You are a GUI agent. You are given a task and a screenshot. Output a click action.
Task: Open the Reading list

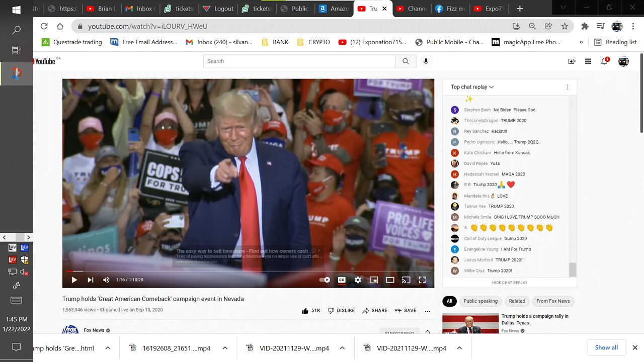click(x=615, y=42)
